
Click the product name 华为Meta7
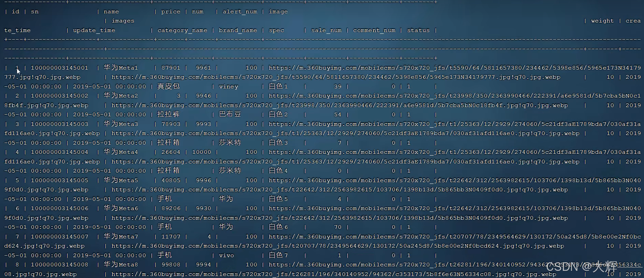coord(121,236)
